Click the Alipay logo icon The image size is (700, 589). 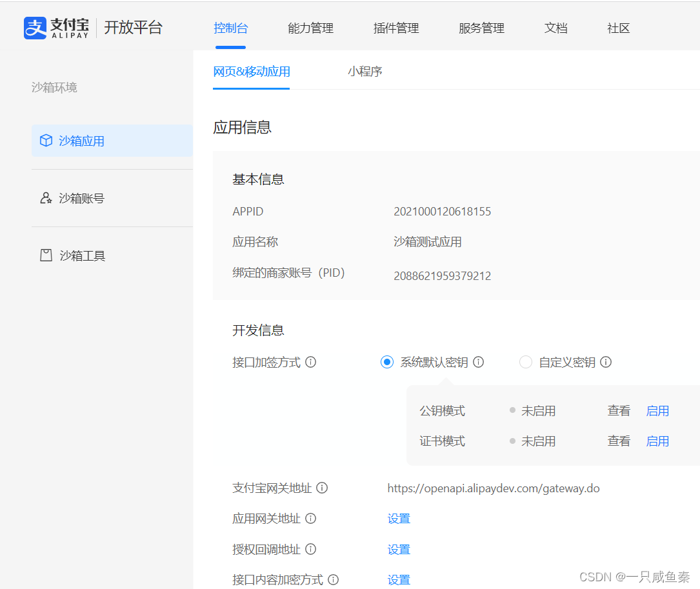tap(35, 28)
